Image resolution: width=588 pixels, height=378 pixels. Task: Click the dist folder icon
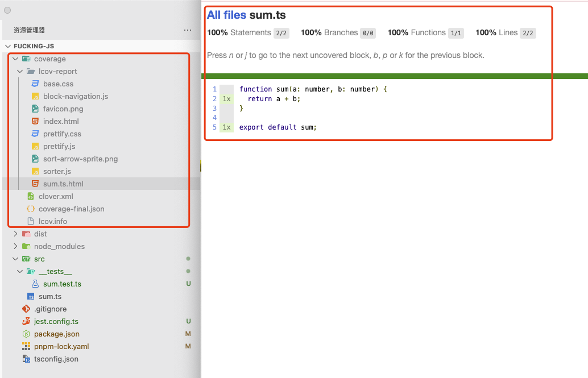(x=26, y=234)
